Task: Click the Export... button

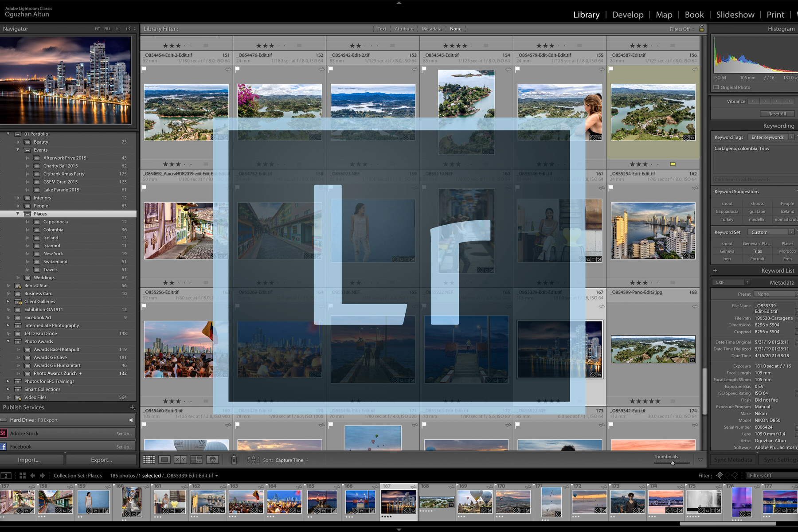Action: tap(102, 460)
